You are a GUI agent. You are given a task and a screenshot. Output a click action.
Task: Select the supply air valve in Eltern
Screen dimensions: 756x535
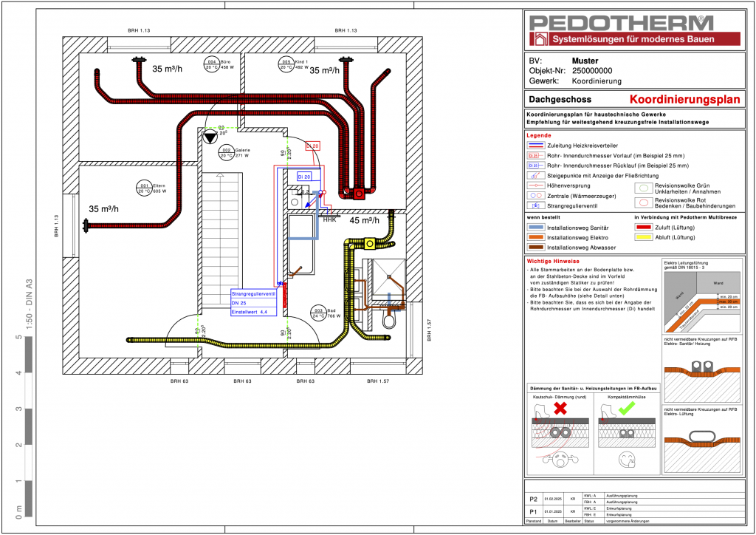click(x=86, y=225)
